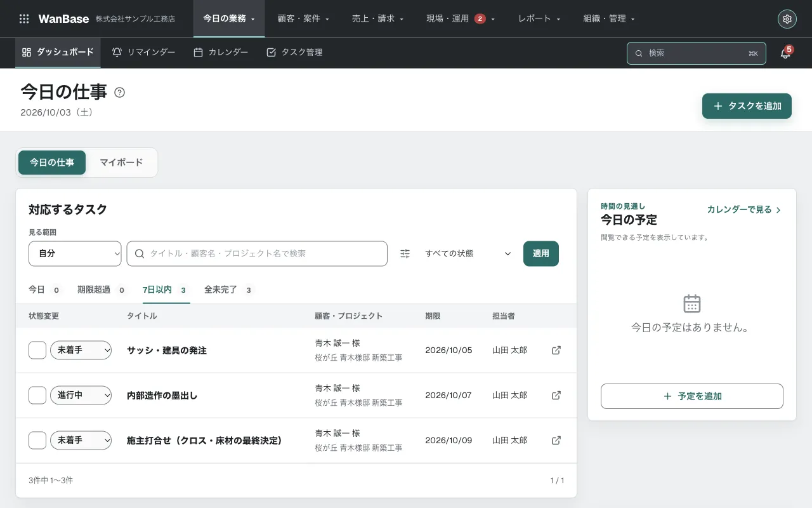Click the help icon beside 今日の仕事
This screenshot has height=508, width=812.
(119, 93)
